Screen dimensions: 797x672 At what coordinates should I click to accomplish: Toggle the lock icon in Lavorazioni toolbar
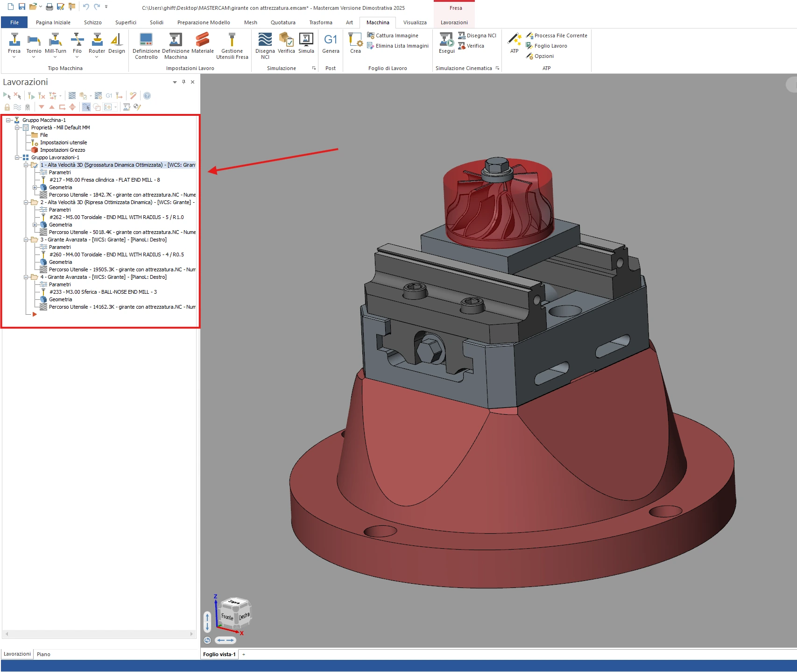[7, 107]
